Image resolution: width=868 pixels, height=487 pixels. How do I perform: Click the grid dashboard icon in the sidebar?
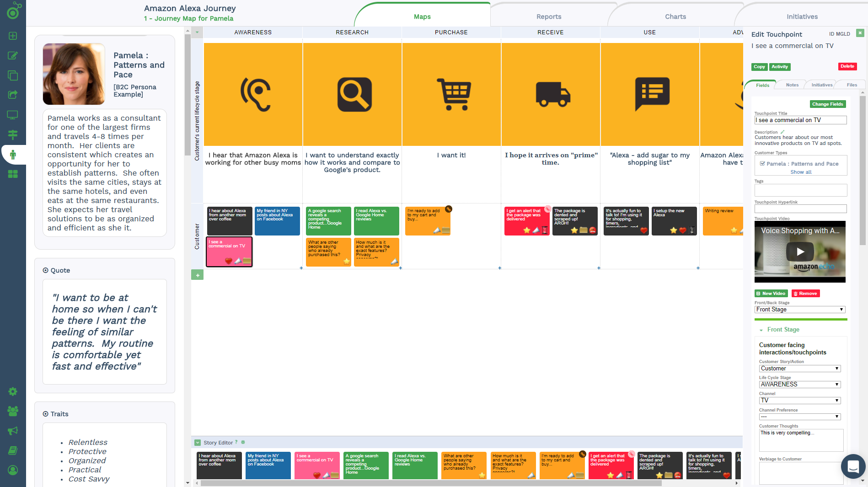click(13, 174)
